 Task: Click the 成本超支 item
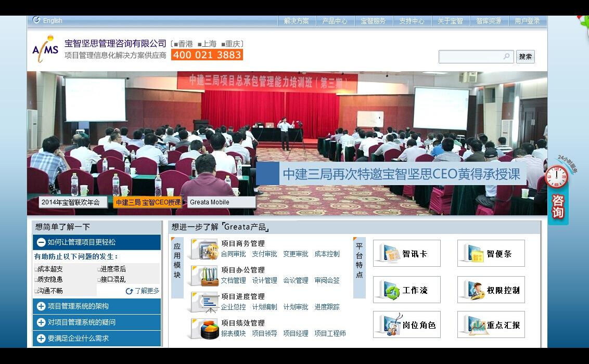click(49, 269)
